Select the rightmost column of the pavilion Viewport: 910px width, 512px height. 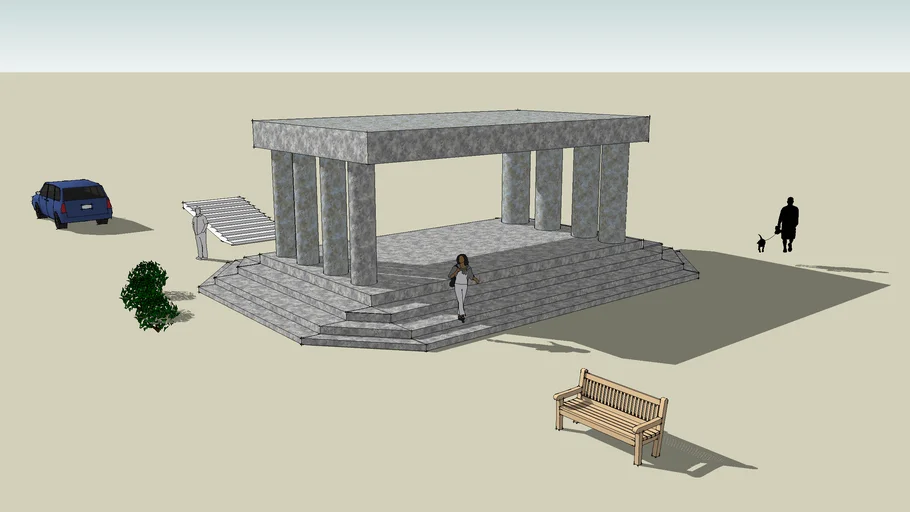[614, 193]
